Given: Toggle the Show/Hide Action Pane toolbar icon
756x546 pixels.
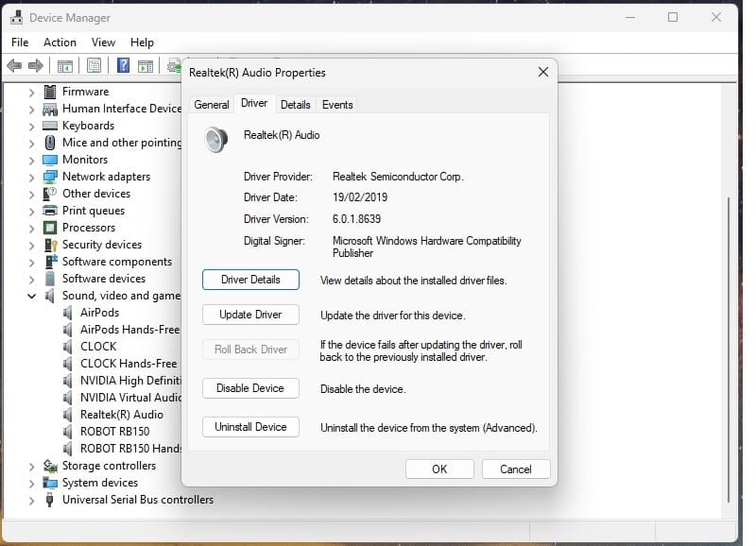Looking at the screenshot, I should pos(146,65).
